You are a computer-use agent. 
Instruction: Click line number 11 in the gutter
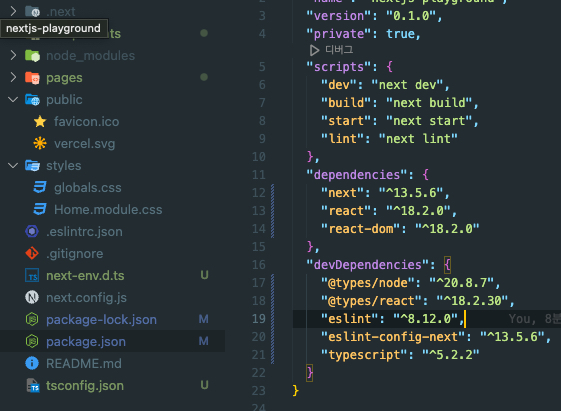point(259,175)
